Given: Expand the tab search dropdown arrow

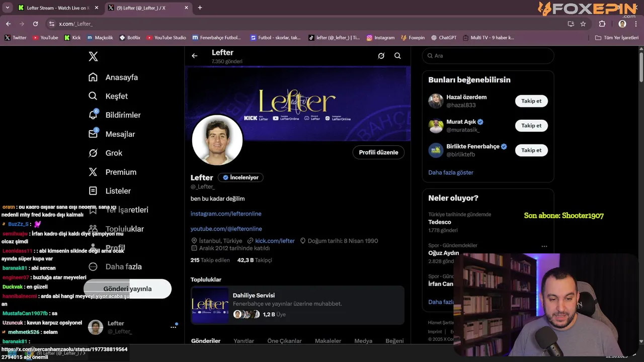Looking at the screenshot, I should [7, 8].
